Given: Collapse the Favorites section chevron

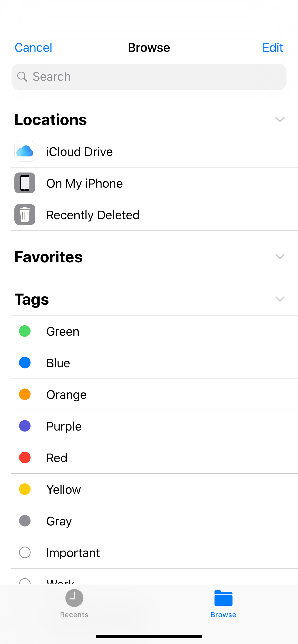Looking at the screenshot, I should click(x=280, y=257).
